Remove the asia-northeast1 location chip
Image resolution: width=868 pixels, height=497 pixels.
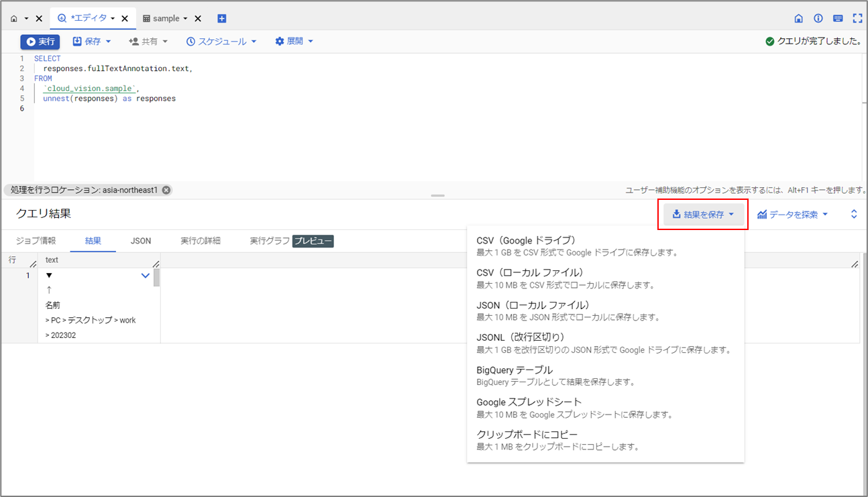(166, 190)
